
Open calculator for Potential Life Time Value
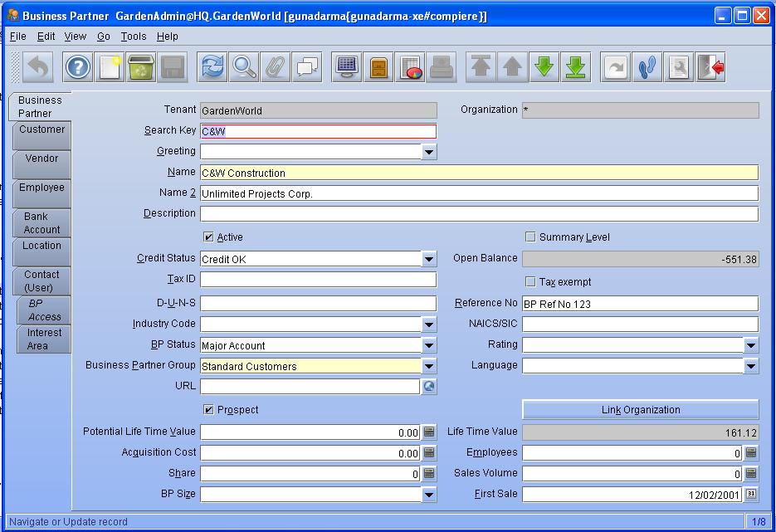429,432
